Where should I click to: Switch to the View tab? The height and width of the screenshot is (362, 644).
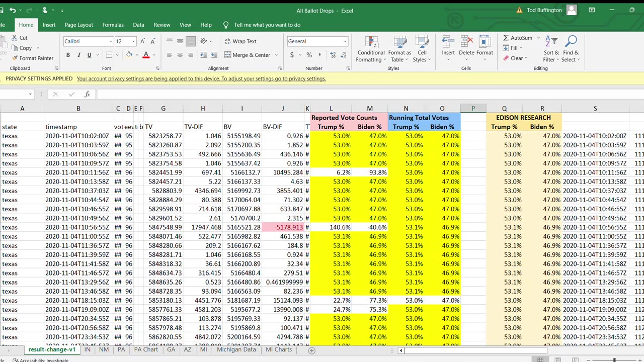click(185, 25)
